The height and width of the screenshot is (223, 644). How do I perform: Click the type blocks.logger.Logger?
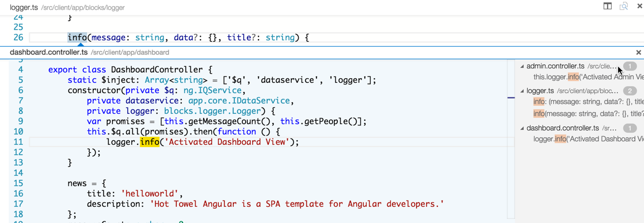point(212,111)
